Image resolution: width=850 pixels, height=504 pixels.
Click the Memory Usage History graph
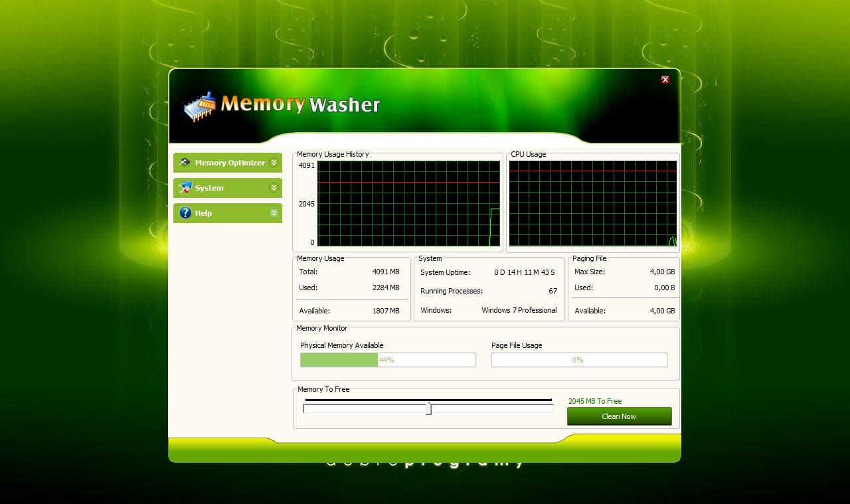coord(408,204)
